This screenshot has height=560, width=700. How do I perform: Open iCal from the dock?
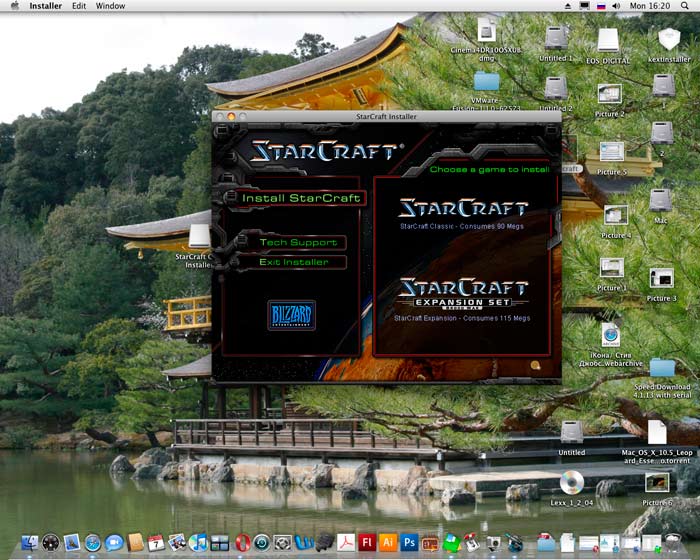pos(156,543)
